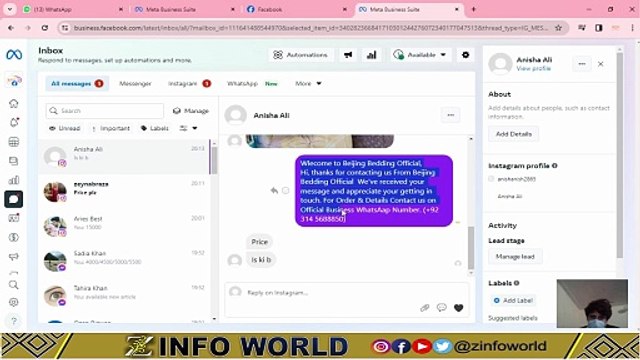Switch to the WhatsApp browser tab

(73, 9)
